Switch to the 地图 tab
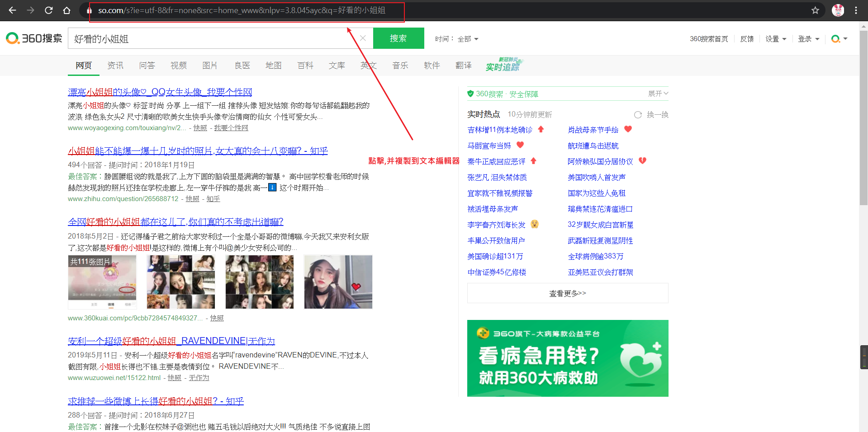The image size is (868, 432). pyautogui.click(x=274, y=66)
